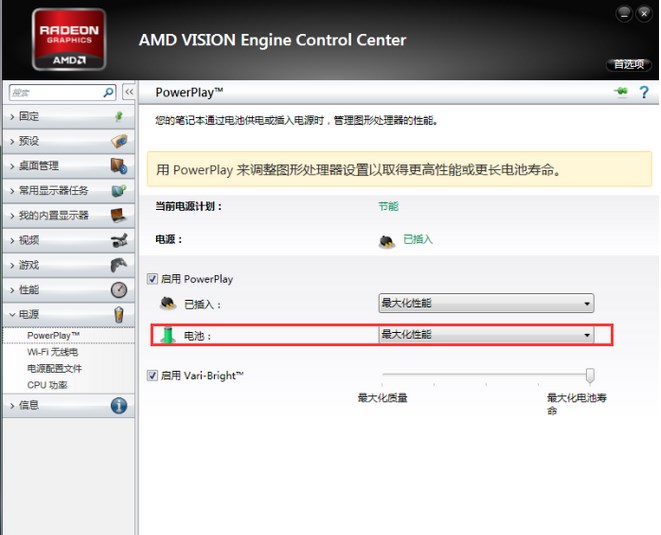Screen dimensions: 661x535
Task: Open help with the question mark icon
Action: point(644,92)
